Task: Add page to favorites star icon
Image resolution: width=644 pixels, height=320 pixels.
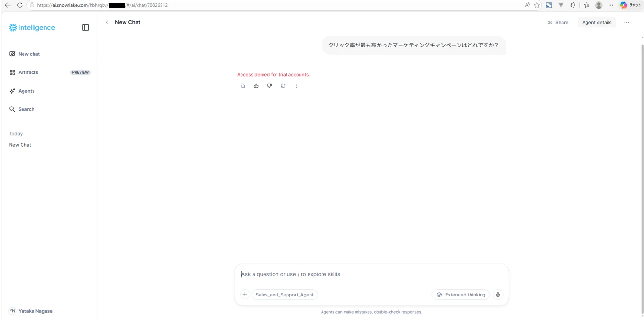Action: [537, 5]
